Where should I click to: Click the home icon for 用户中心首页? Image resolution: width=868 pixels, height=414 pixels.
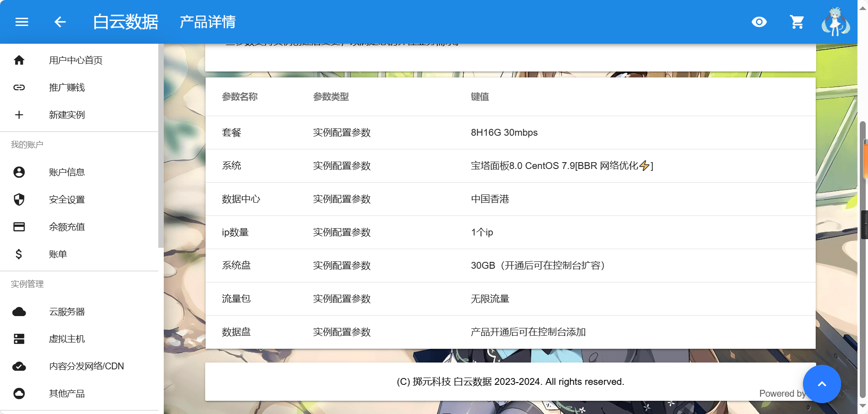[x=19, y=60]
